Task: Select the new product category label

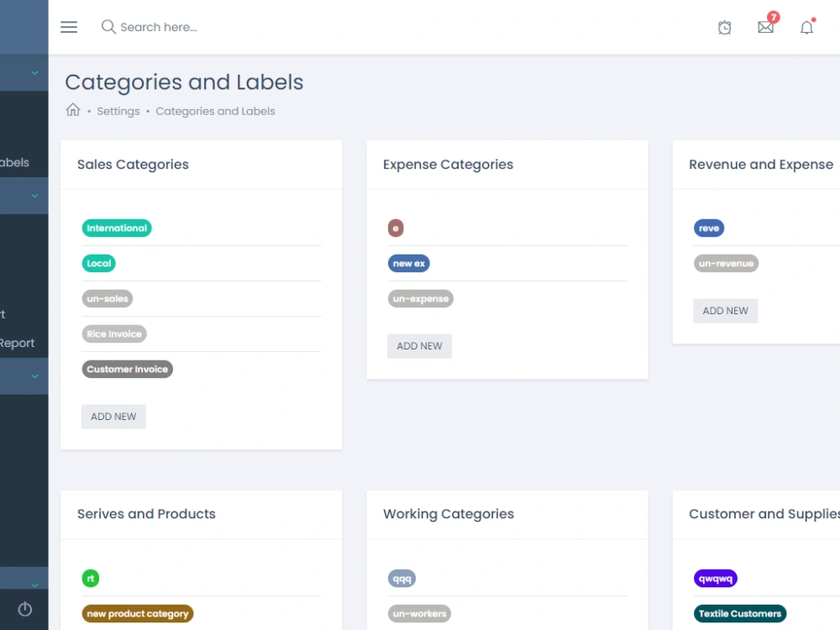Action: click(138, 614)
